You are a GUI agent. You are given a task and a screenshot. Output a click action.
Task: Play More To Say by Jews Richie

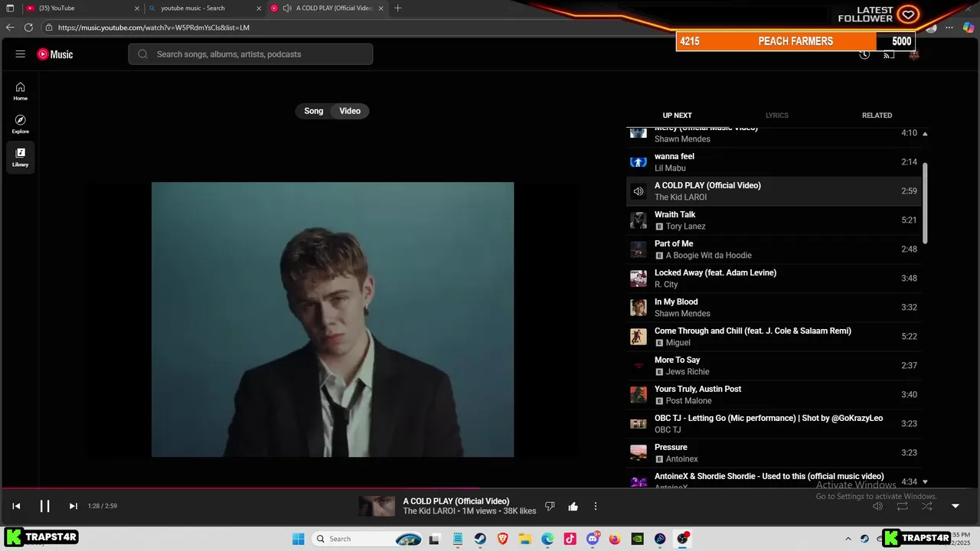(773, 366)
